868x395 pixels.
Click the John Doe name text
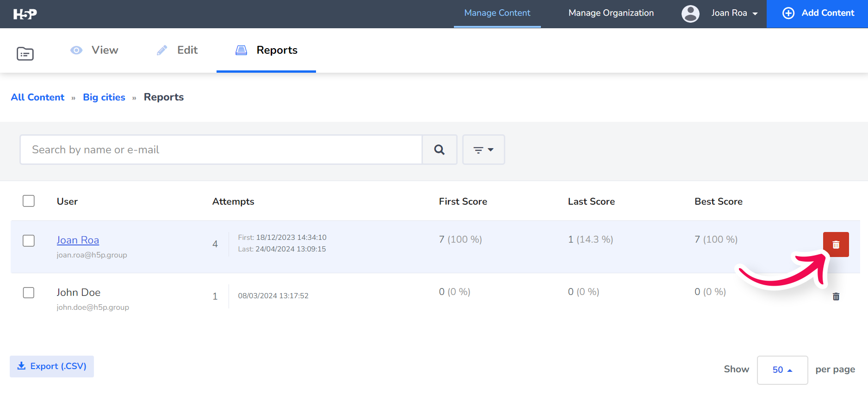click(x=79, y=293)
